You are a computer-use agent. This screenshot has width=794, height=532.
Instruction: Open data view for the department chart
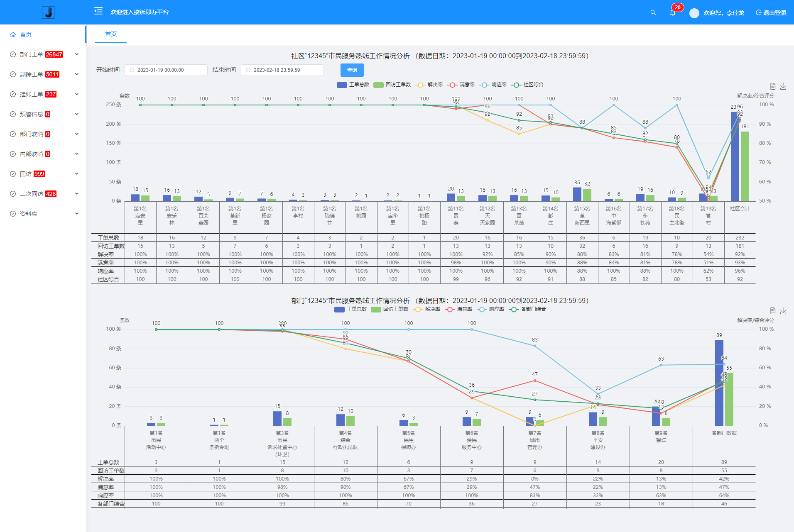pyautogui.click(x=773, y=311)
